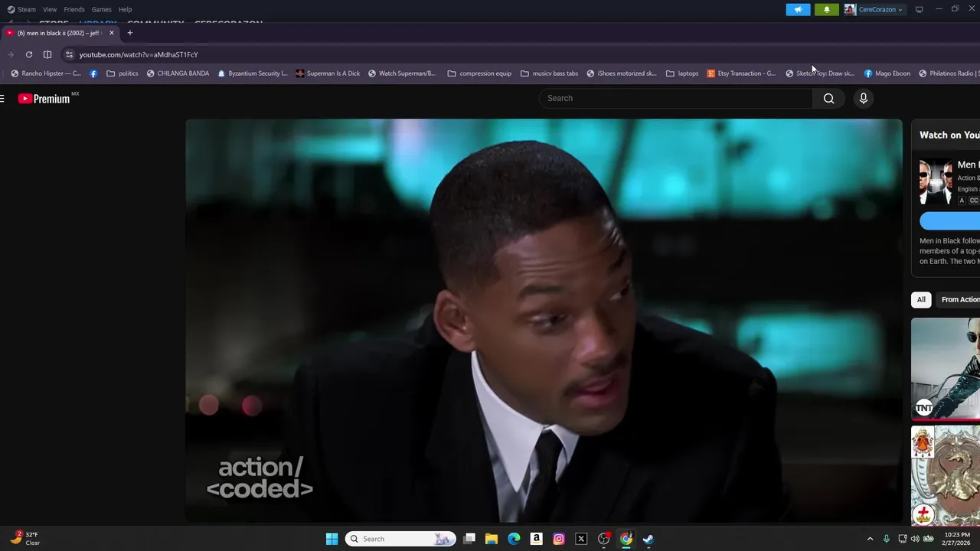Open the CHILANGA BANDA bookmark
Image resolution: width=980 pixels, height=551 pixels.
click(178, 73)
